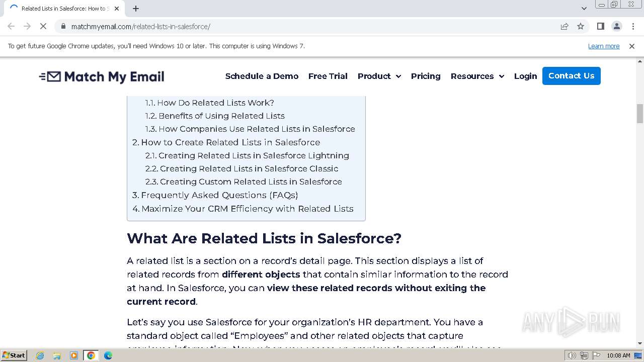Bookmark this page with the star icon
Image resolution: width=644 pixels, height=362 pixels.
click(x=581, y=26)
